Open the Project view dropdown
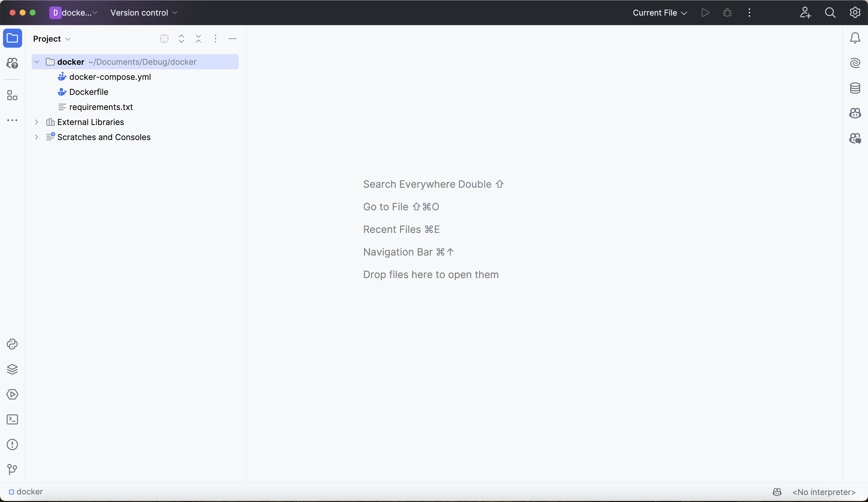Viewport: 868px width, 502px height. 52,39
